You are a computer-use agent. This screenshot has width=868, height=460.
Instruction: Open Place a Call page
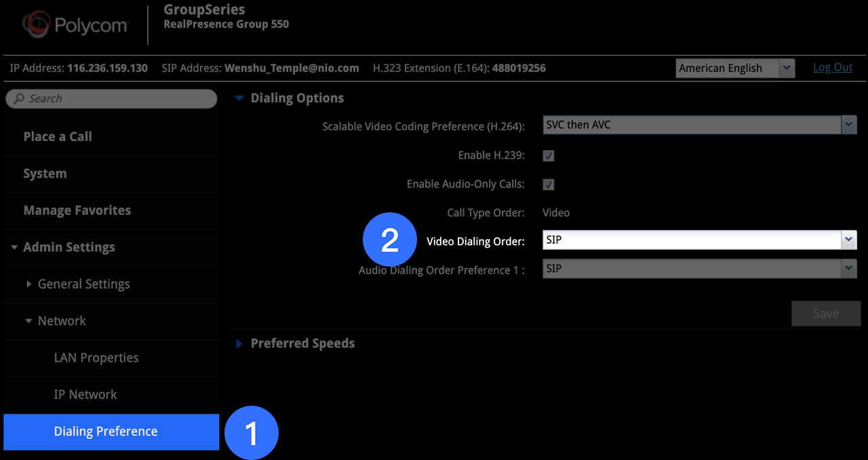click(58, 137)
